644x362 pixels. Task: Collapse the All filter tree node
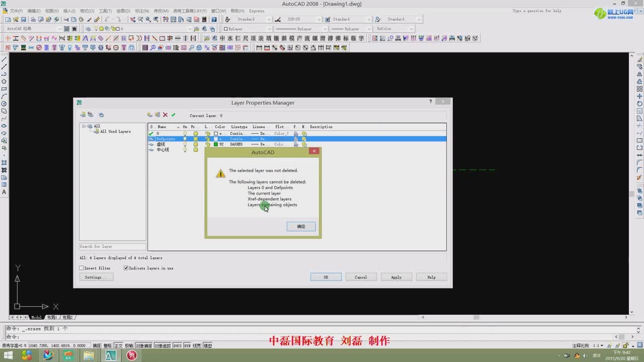tap(84, 126)
